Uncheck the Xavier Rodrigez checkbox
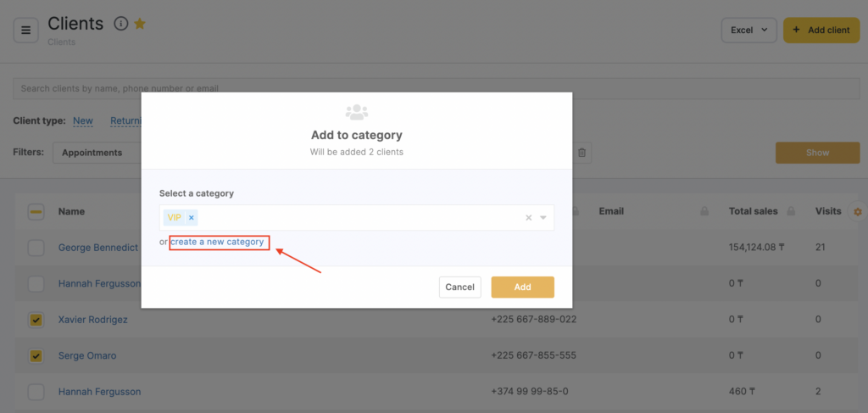868x413 pixels. coord(36,320)
